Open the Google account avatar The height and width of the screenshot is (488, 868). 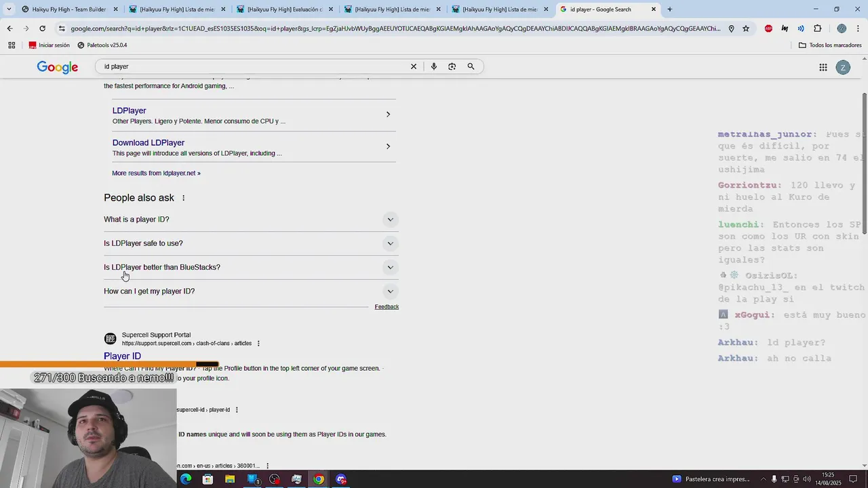(843, 67)
